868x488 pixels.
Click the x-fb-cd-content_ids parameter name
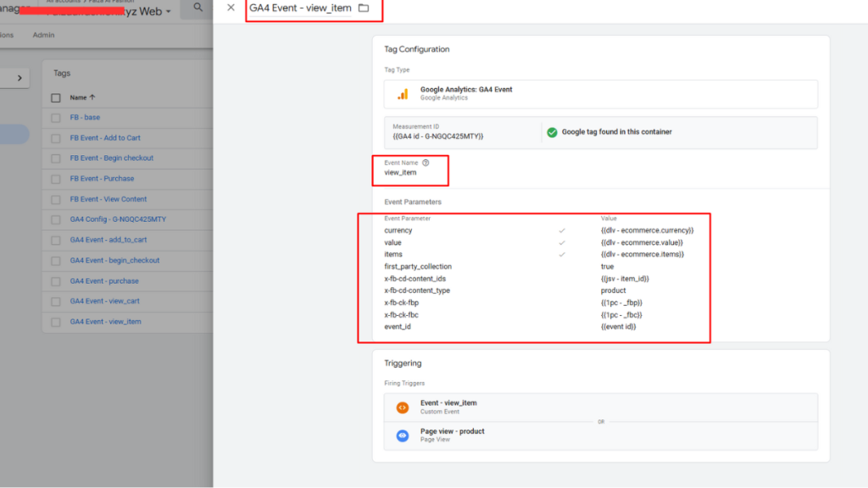point(415,279)
